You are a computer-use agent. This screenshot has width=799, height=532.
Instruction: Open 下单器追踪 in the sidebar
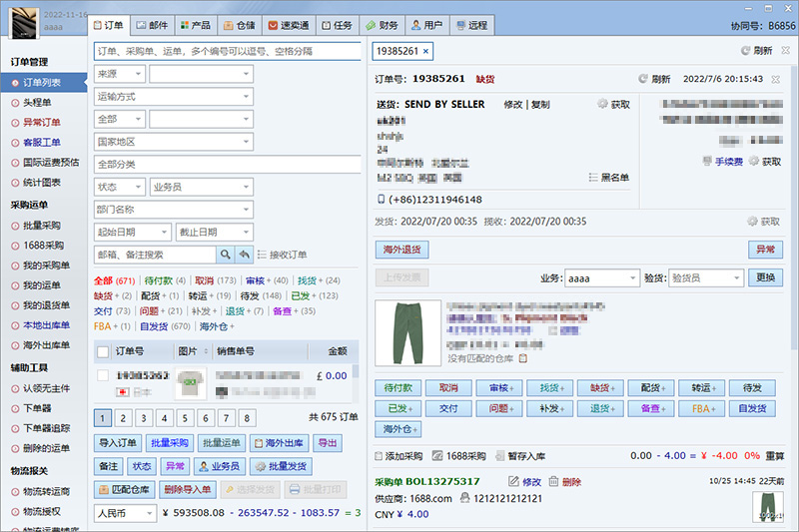coord(46,428)
